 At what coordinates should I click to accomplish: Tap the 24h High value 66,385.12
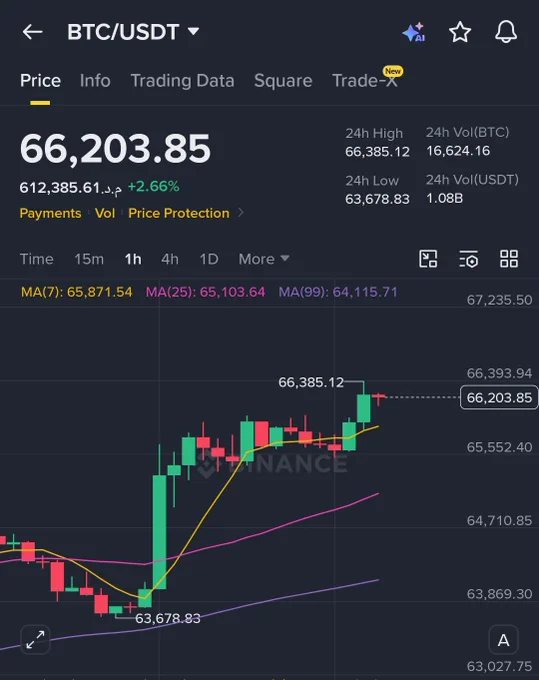[377, 152]
